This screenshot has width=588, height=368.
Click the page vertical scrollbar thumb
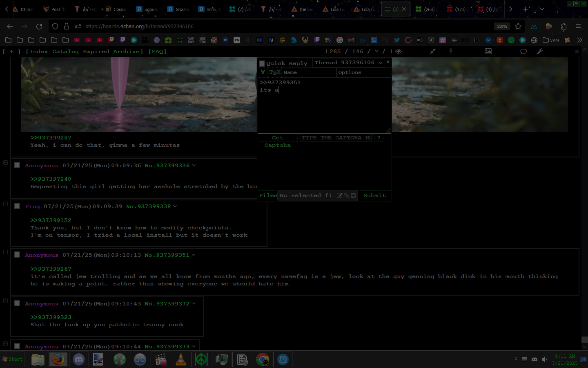[585, 339]
